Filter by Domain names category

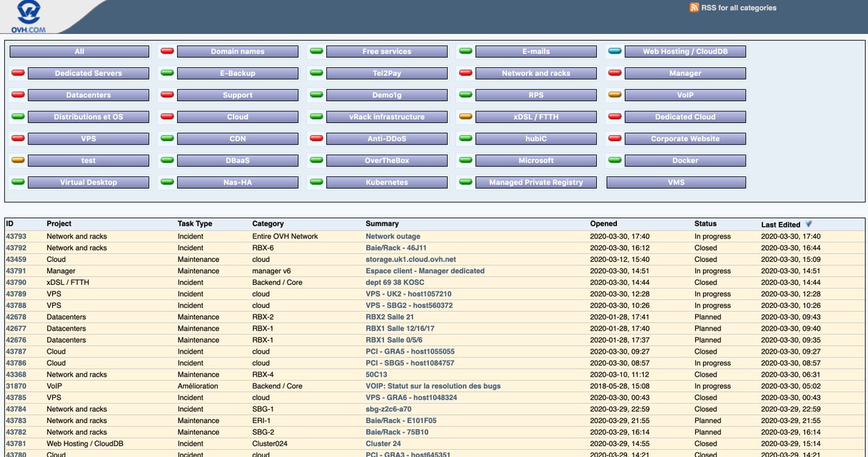[x=238, y=51]
